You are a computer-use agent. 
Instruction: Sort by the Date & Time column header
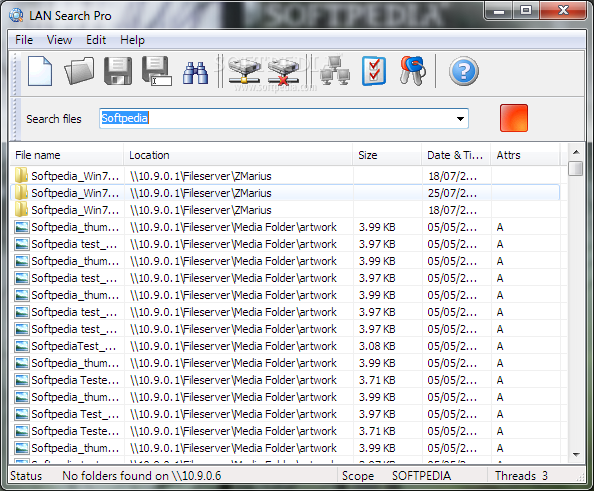pyautogui.click(x=456, y=155)
